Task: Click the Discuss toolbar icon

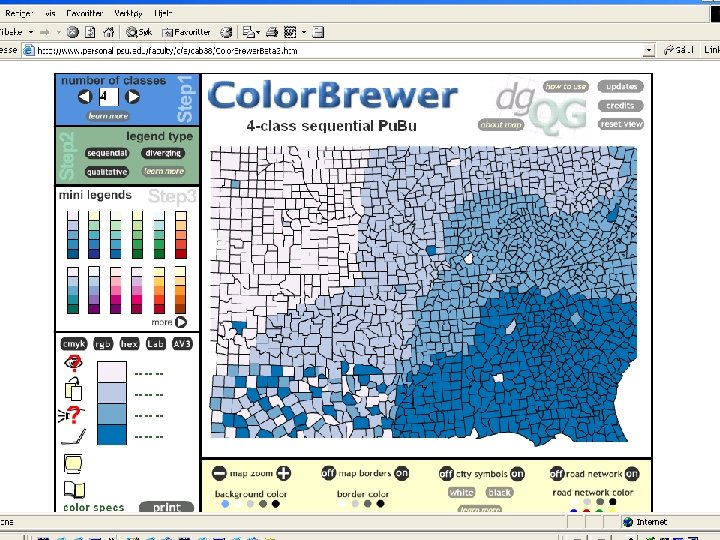Action: click(318, 32)
